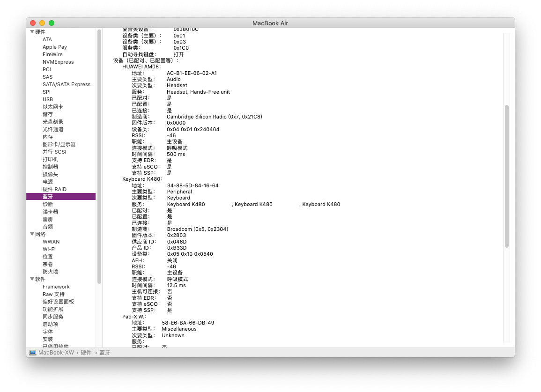Viewport: 541px width, 392px height.
Task: Select USB in the hardware list
Action: coord(48,99)
